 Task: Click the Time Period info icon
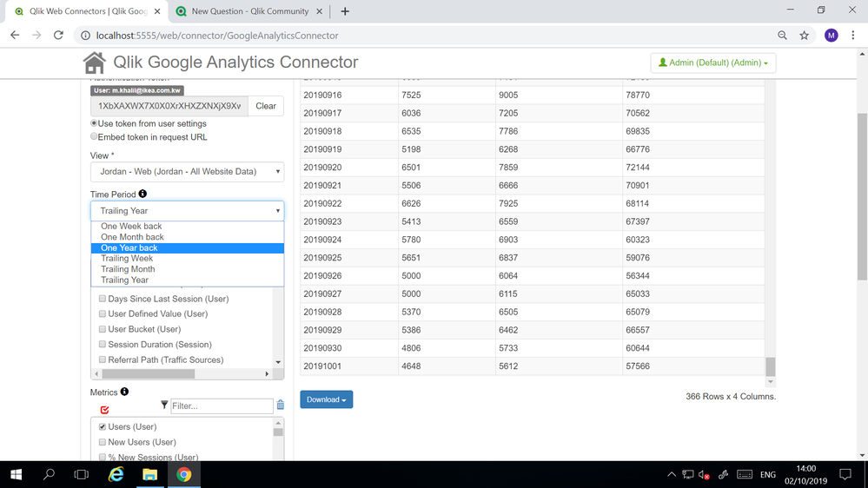click(x=142, y=194)
